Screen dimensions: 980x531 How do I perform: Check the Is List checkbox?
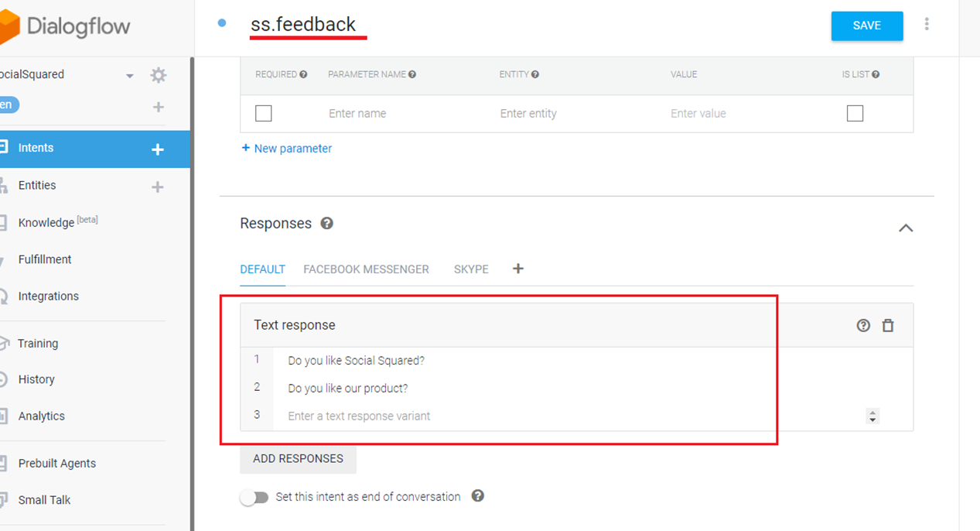[855, 114]
